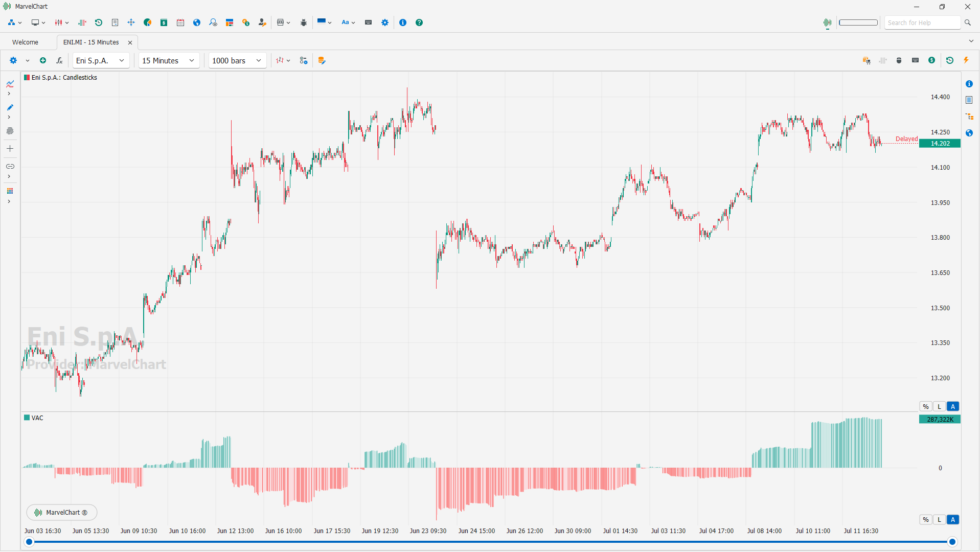The image size is (980, 552).
Task: Open the database edit icon
Action: tap(322, 60)
